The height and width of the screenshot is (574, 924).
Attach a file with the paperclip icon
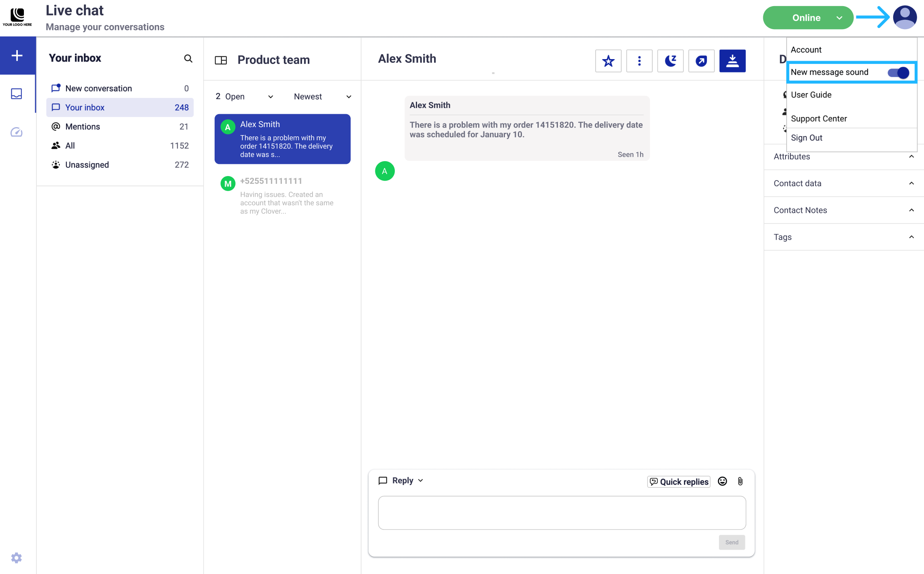(740, 481)
